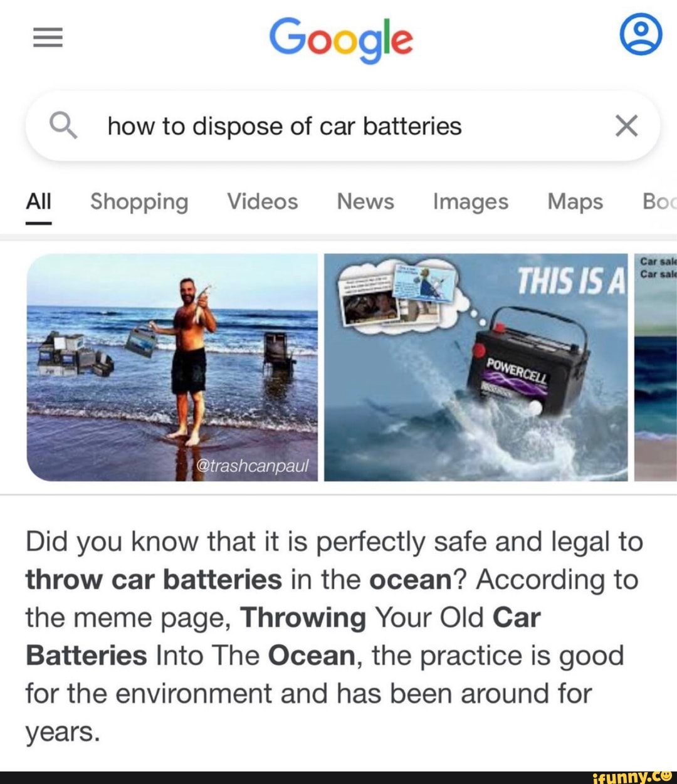Open the beach man @trashcanpaul image
Viewport: 677px width, 784px height.
point(172,367)
